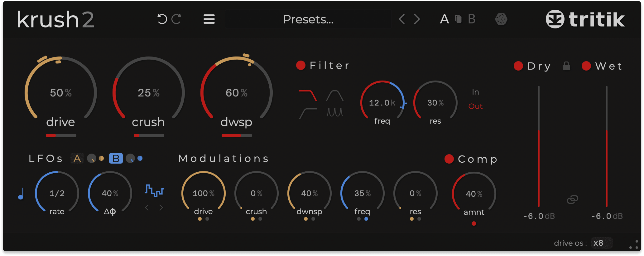Image resolution: width=644 pixels, height=256 pixels.
Task: Open the Presets dropdown
Action: [308, 19]
